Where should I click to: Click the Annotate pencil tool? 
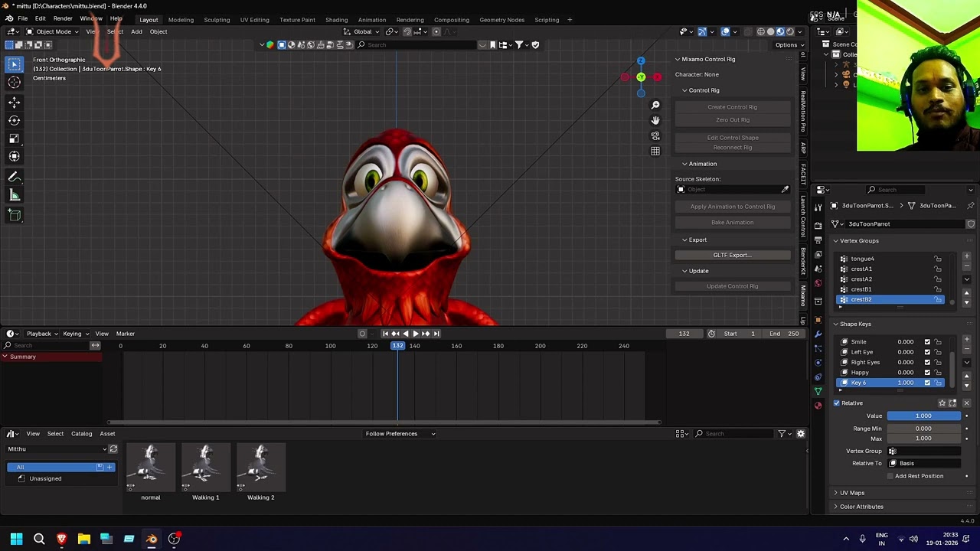pyautogui.click(x=15, y=177)
